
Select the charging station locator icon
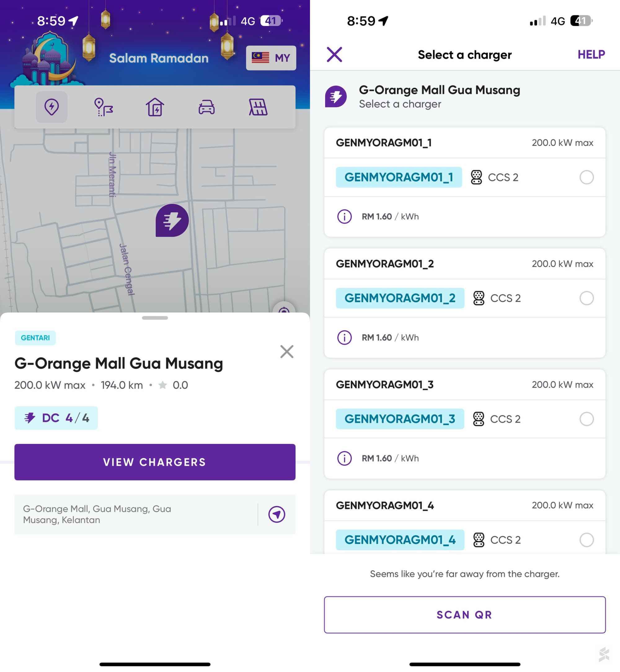(x=52, y=107)
